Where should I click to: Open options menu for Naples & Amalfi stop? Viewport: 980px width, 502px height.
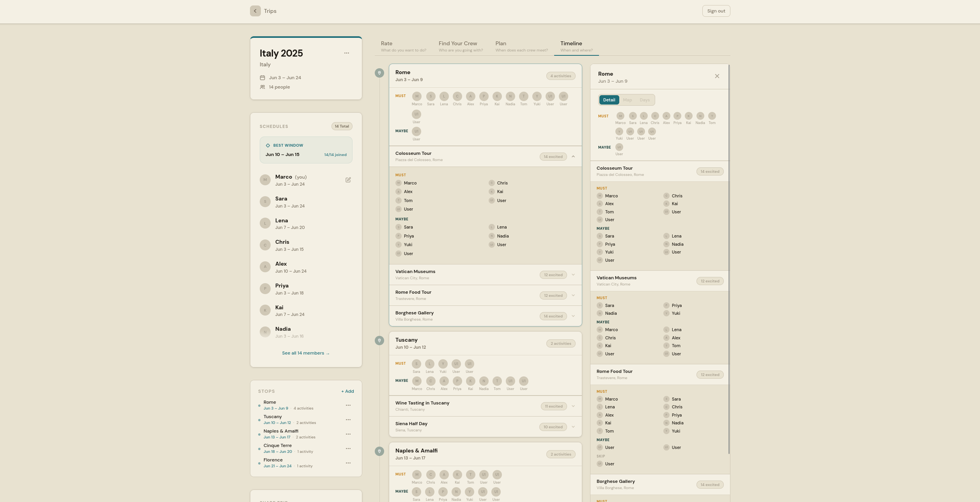click(348, 434)
